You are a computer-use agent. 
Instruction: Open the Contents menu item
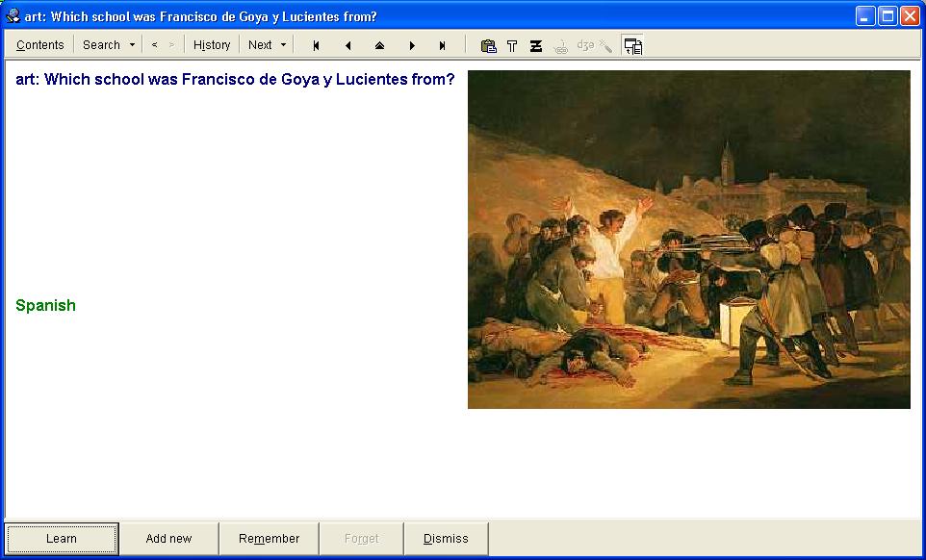point(40,45)
